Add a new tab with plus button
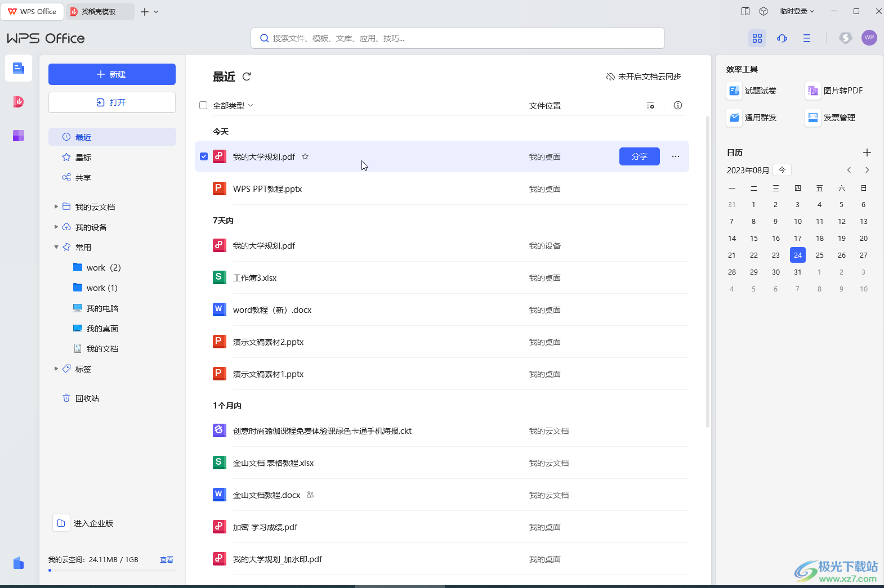Screen dimensions: 884x588 [x=145, y=12]
